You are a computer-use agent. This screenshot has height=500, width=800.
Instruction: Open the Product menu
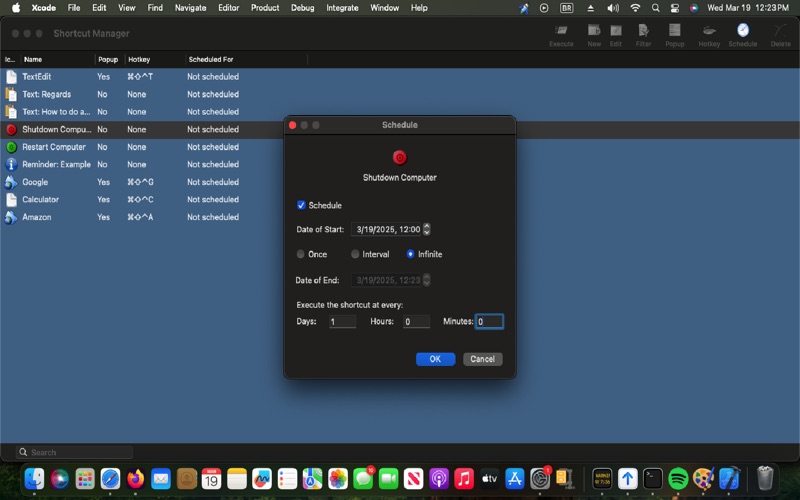click(x=265, y=8)
